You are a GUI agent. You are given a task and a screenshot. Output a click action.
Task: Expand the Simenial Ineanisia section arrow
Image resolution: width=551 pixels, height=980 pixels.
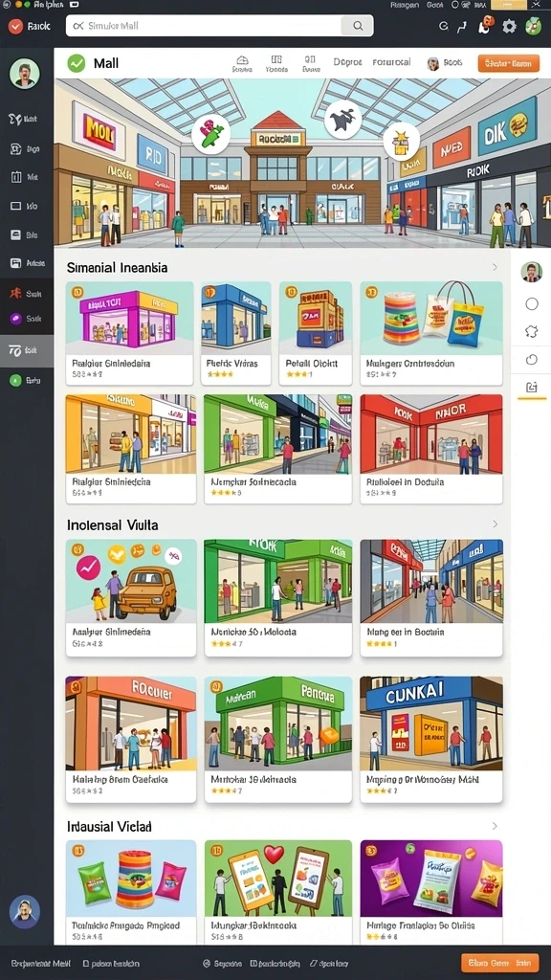pos(495,268)
